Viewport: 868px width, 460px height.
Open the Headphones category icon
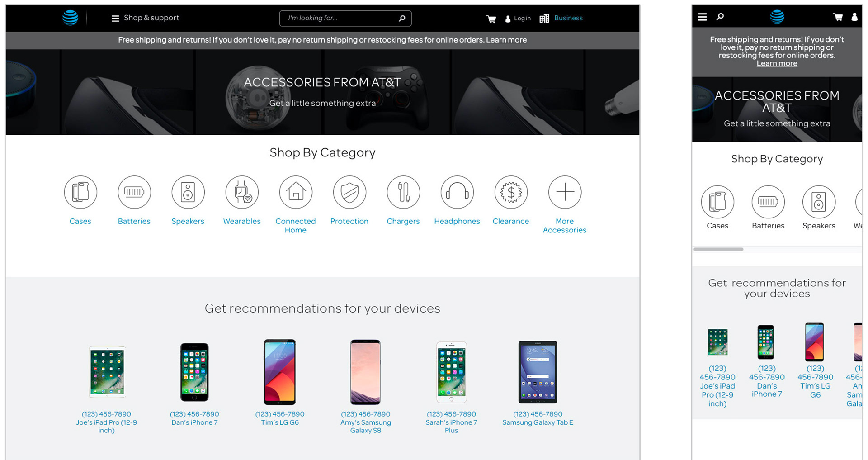point(457,192)
